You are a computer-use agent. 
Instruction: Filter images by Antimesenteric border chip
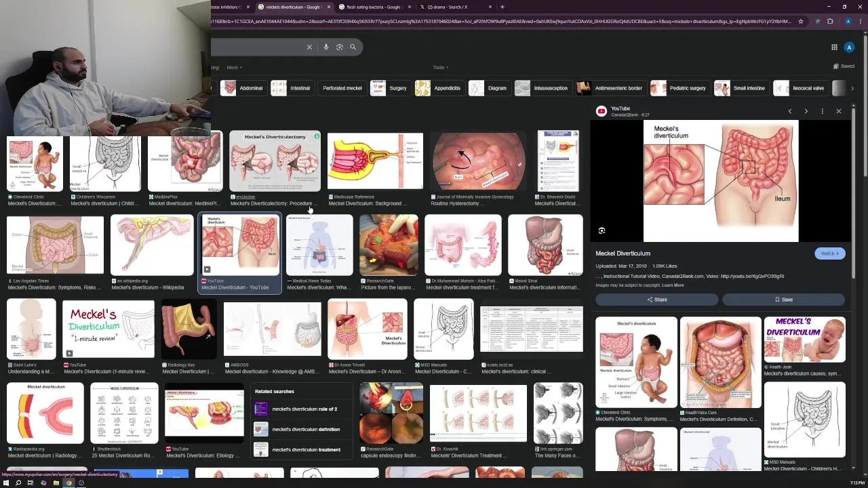coord(610,88)
